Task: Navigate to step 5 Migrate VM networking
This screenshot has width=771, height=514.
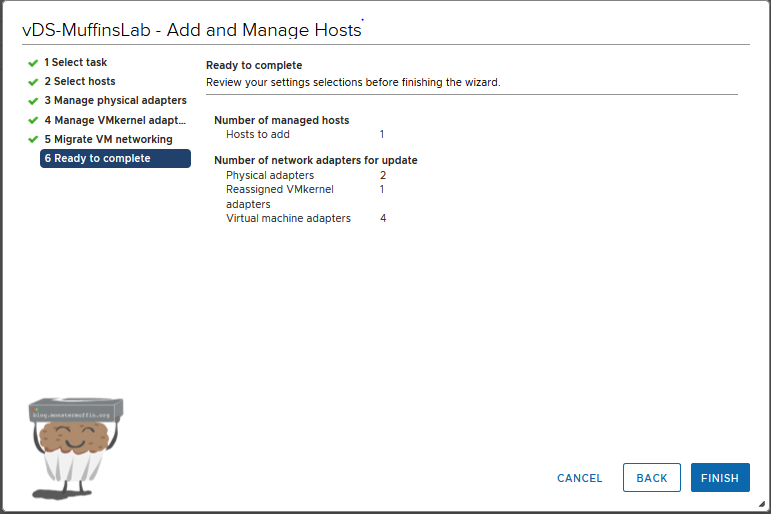Action: [x=108, y=139]
